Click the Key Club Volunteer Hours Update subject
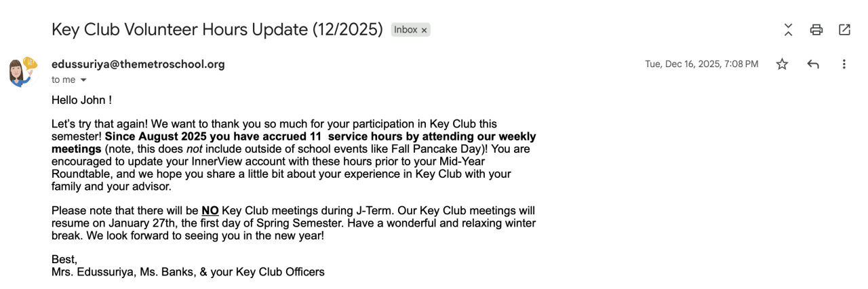 pos(217,30)
